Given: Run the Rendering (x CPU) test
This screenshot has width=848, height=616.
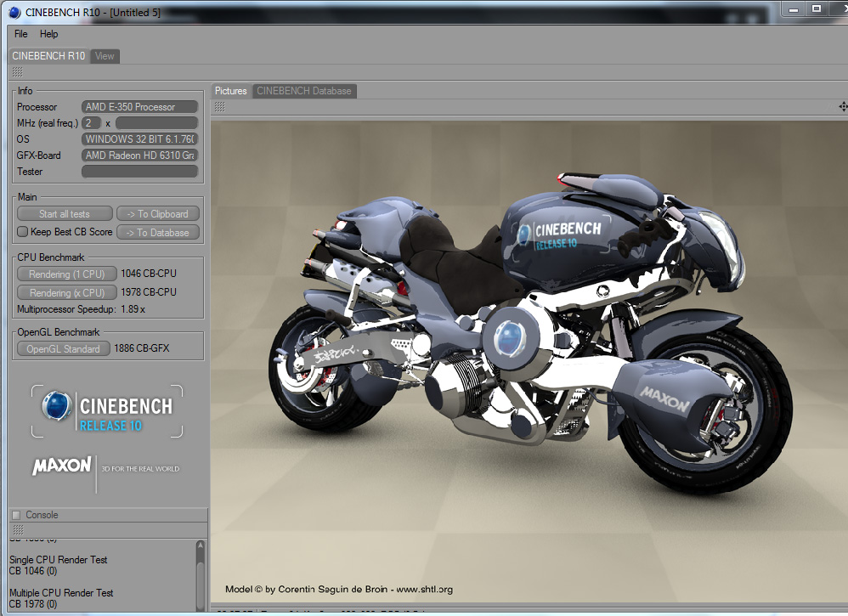Looking at the screenshot, I should (66, 292).
